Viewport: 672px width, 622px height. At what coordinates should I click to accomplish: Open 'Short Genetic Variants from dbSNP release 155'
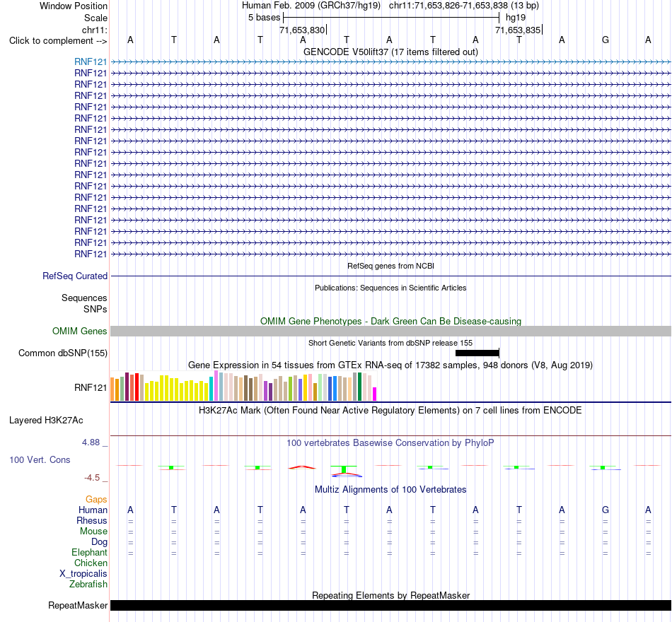pyautogui.click(x=390, y=343)
